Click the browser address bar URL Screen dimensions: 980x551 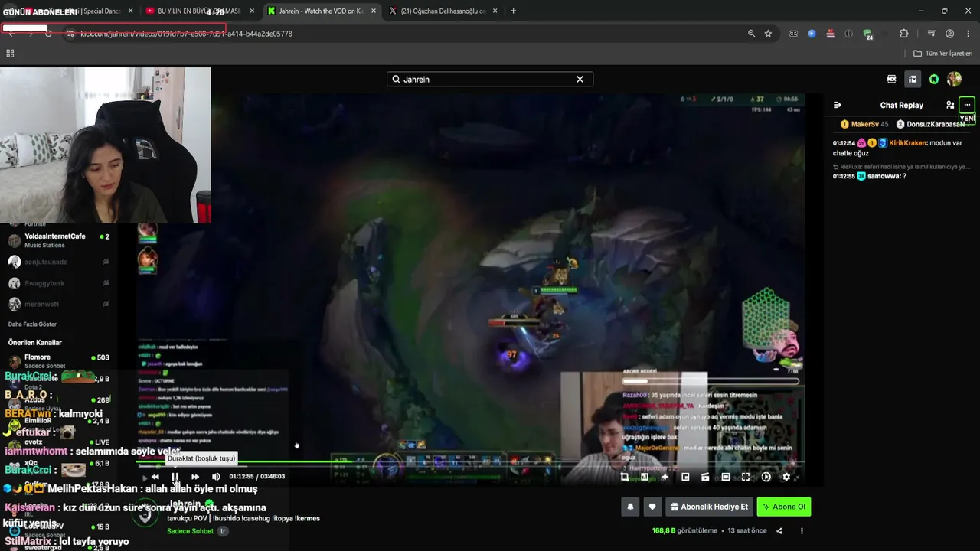[186, 34]
